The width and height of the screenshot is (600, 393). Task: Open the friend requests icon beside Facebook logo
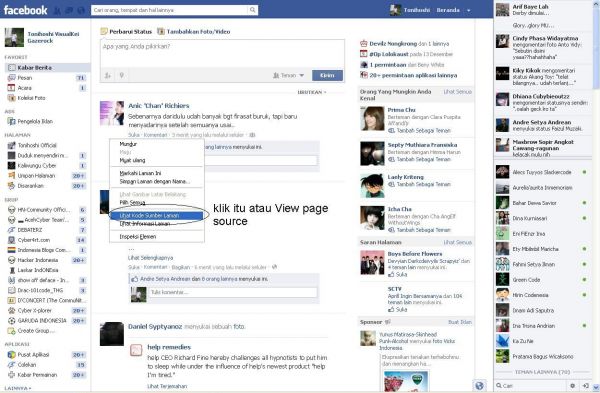click(x=57, y=11)
